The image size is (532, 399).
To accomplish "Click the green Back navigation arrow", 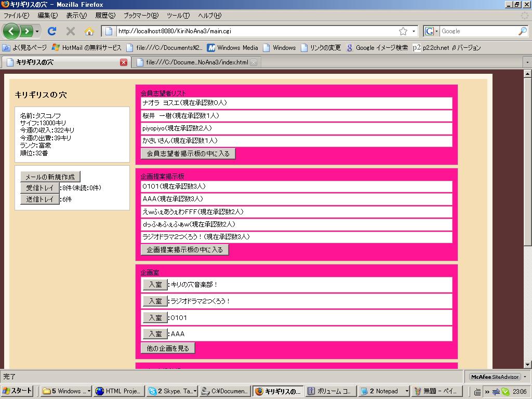I will (11, 31).
